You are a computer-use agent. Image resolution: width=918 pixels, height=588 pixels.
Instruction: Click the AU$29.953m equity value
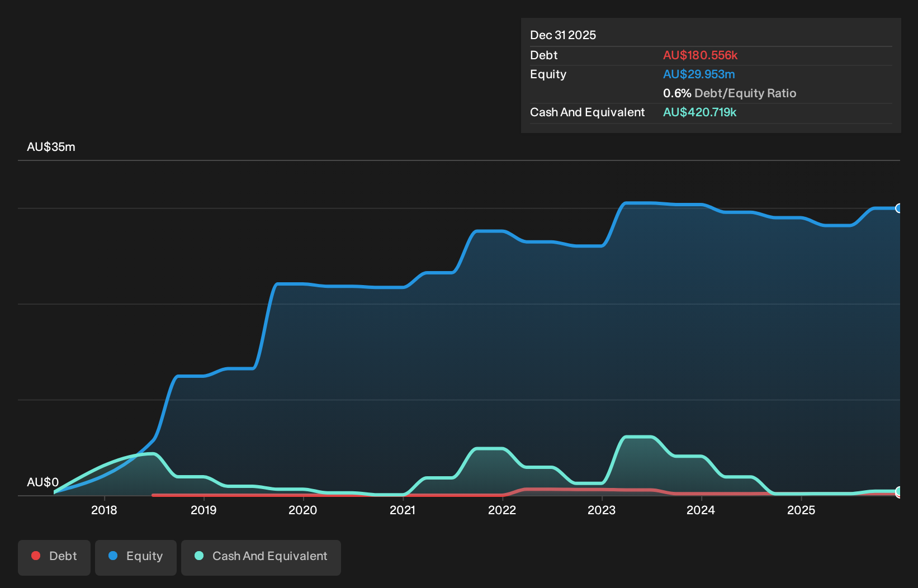[699, 74]
